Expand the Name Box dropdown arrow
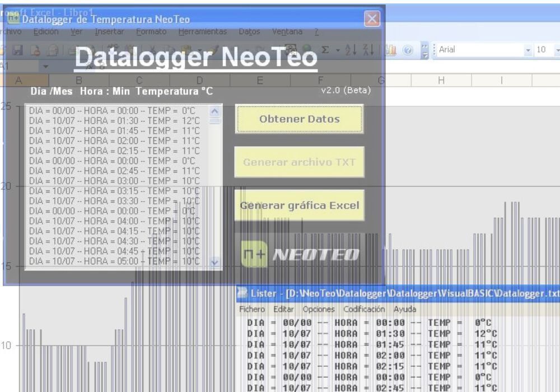The width and height of the screenshot is (560, 392). click(45, 67)
